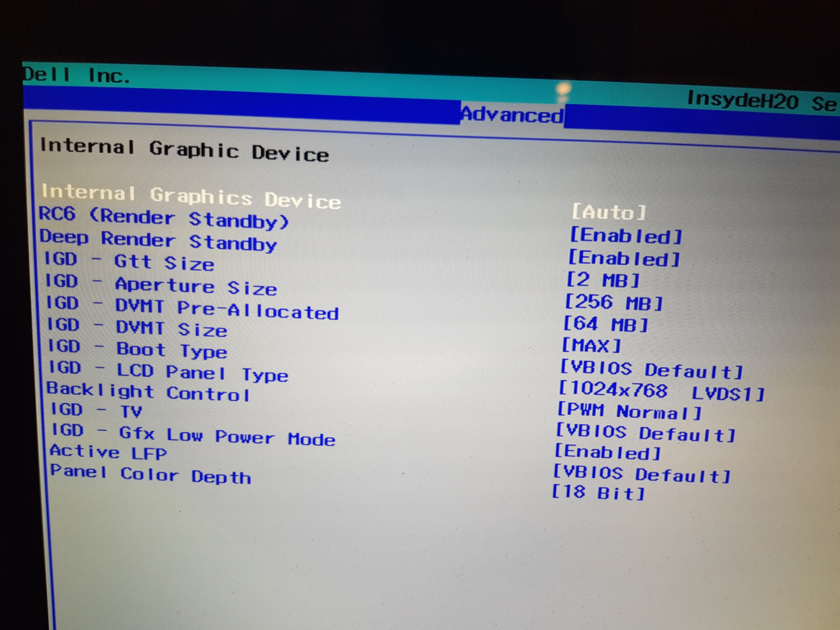Select IGD - TV row

pyautogui.click(x=96, y=411)
